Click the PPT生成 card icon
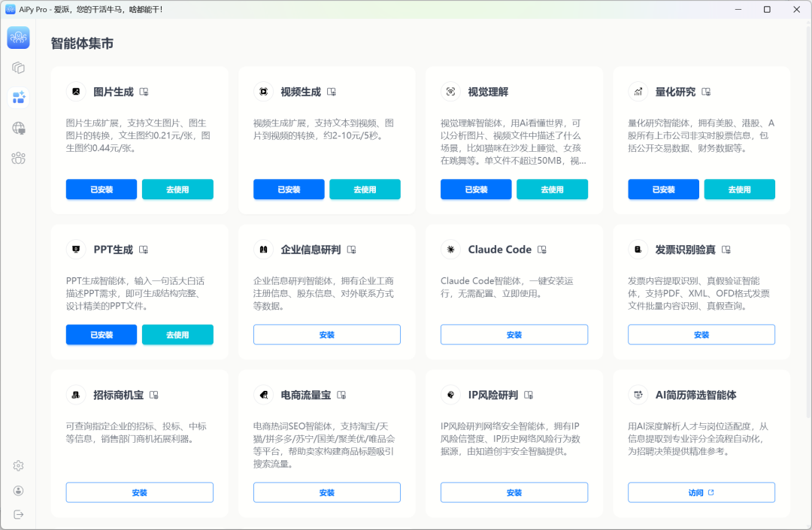Screen dimensions: 812x530 76,250
